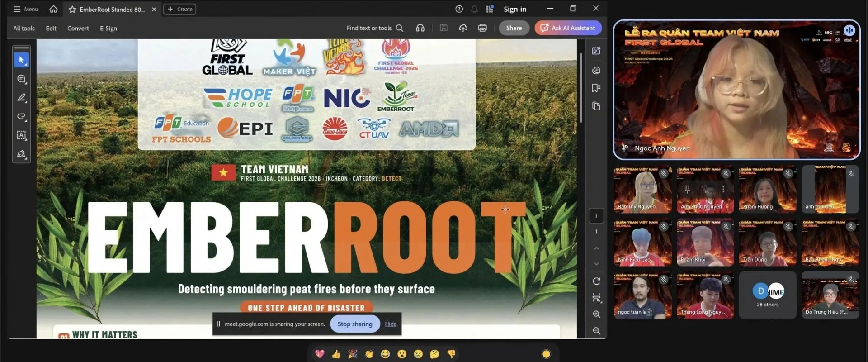The image size is (868, 362).
Task: Open the Acrobat Menu hamburger
Action: pyautogui.click(x=26, y=9)
